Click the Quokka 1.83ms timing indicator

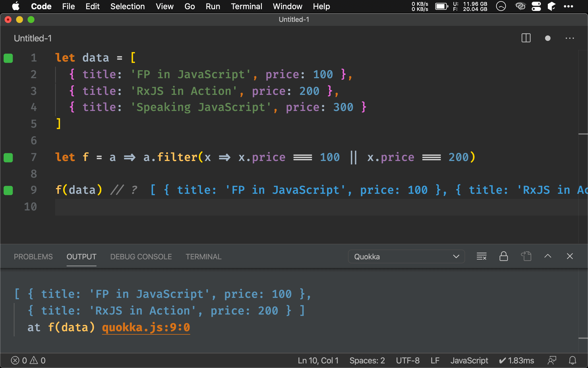[x=517, y=361]
